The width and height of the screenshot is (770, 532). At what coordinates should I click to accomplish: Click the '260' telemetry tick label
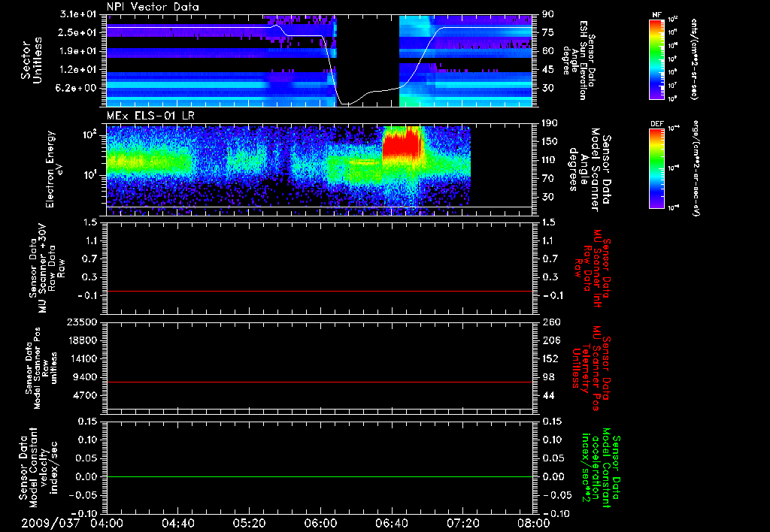coord(550,322)
